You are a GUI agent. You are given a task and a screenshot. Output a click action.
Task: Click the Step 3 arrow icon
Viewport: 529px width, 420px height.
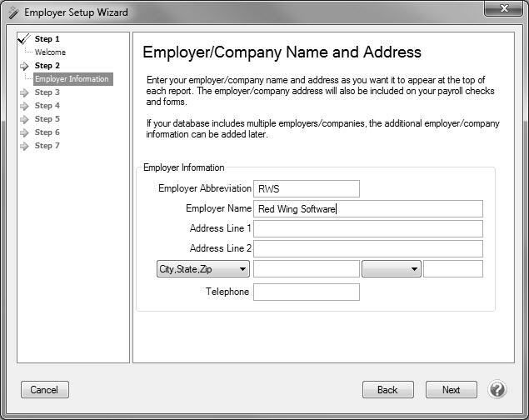point(25,92)
